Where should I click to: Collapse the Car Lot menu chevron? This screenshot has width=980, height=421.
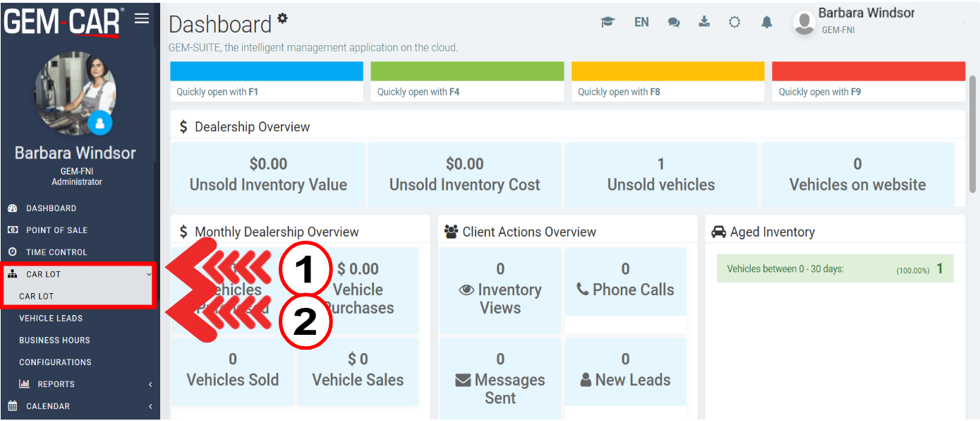(149, 274)
